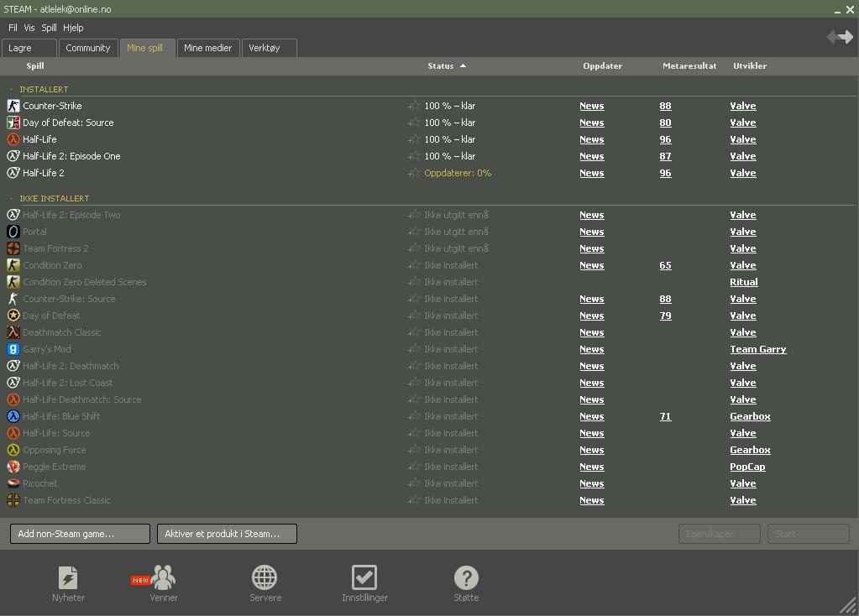859x616 pixels.
Task: Click the Peggle Extreme icon
Action: pos(13,467)
